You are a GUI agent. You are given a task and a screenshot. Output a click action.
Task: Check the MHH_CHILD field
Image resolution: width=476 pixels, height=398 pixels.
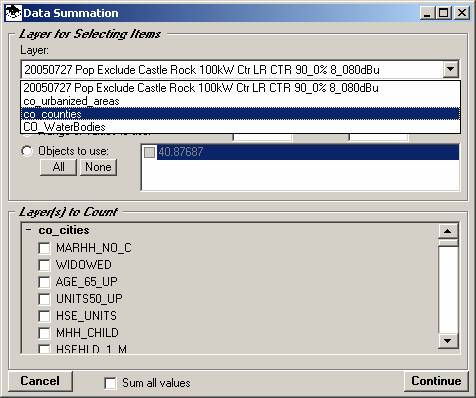coord(44,333)
